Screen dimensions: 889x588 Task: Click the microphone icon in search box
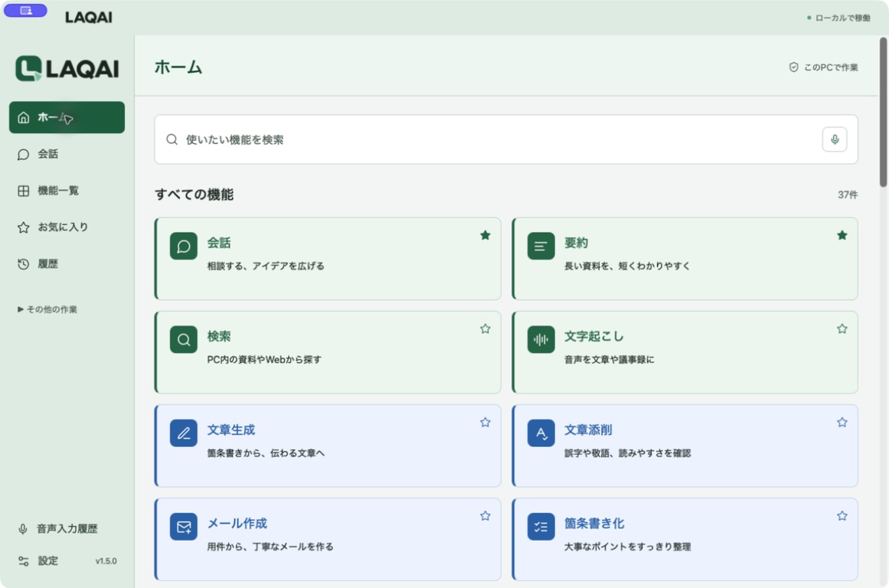pyautogui.click(x=834, y=139)
